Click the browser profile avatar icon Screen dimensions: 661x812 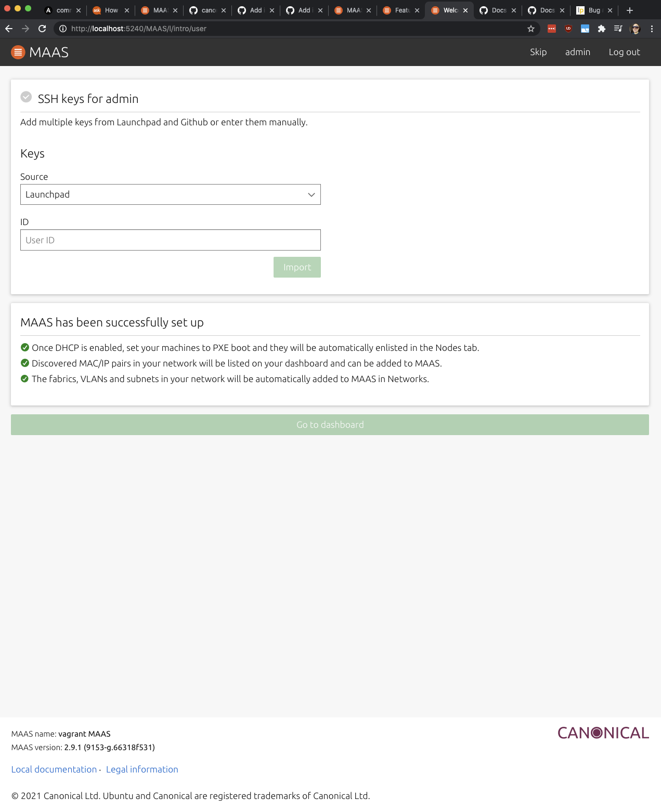tap(635, 29)
